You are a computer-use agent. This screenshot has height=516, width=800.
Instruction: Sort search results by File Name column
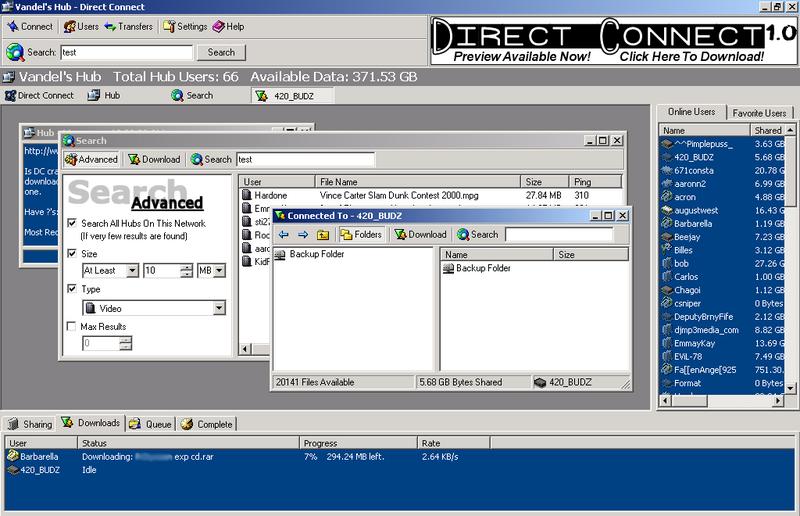pyautogui.click(x=417, y=182)
